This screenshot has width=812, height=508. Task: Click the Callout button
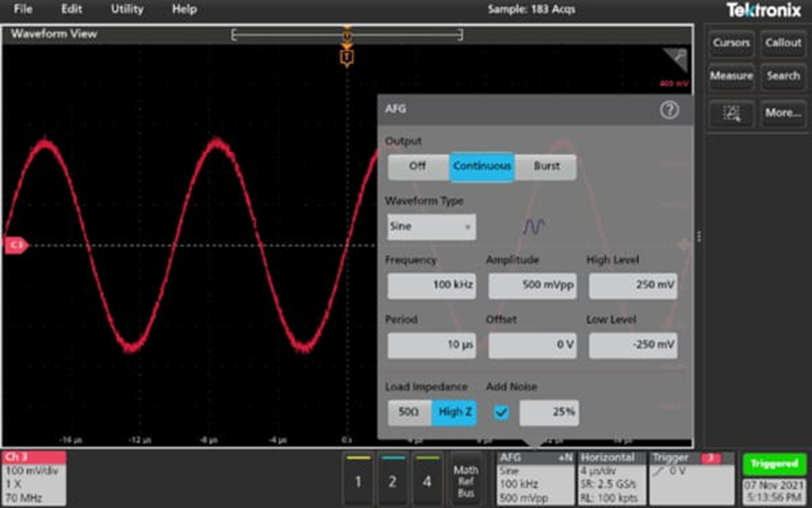[x=783, y=43]
